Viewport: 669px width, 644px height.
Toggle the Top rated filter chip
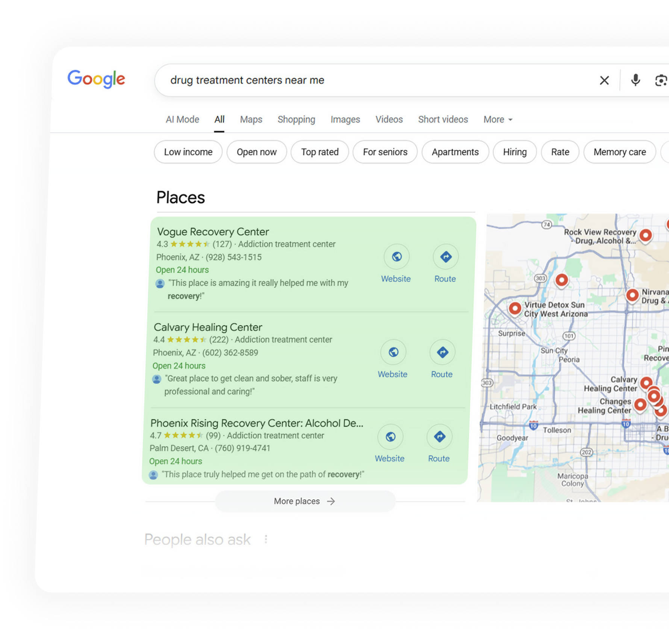point(319,152)
